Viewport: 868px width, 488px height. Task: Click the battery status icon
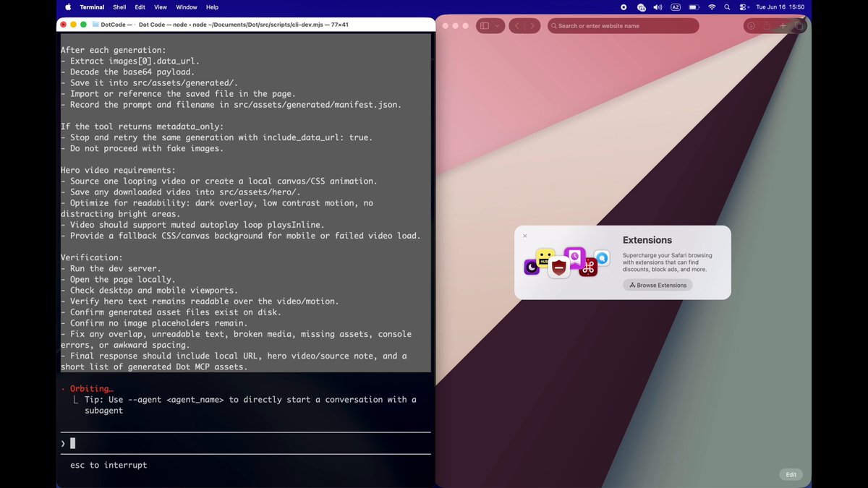(694, 7)
